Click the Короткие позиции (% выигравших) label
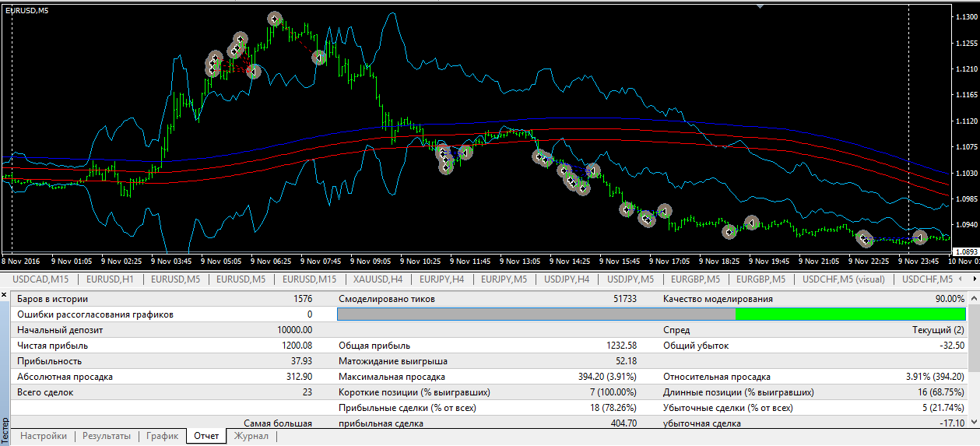This screenshot has width=980, height=446. click(414, 392)
